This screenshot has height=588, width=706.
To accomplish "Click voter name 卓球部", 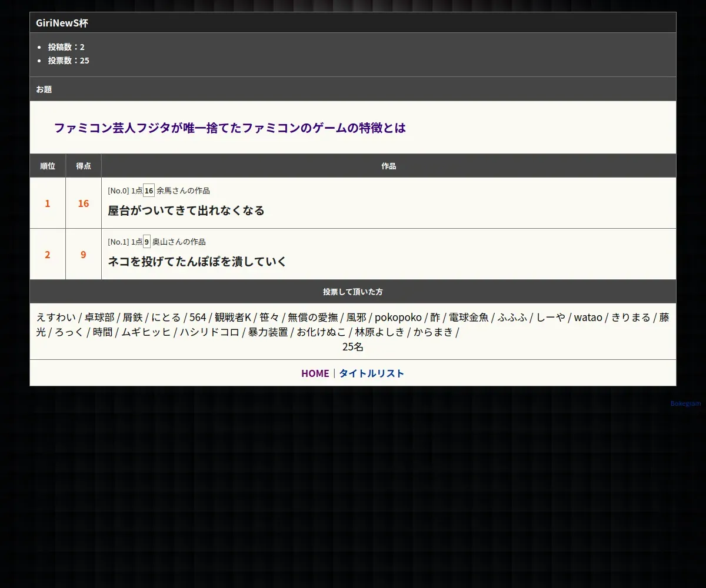I will point(99,318).
